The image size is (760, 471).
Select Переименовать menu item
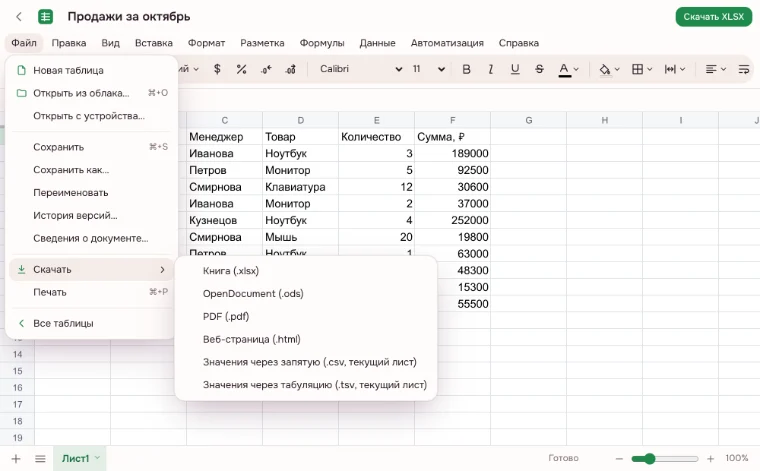pos(91,192)
